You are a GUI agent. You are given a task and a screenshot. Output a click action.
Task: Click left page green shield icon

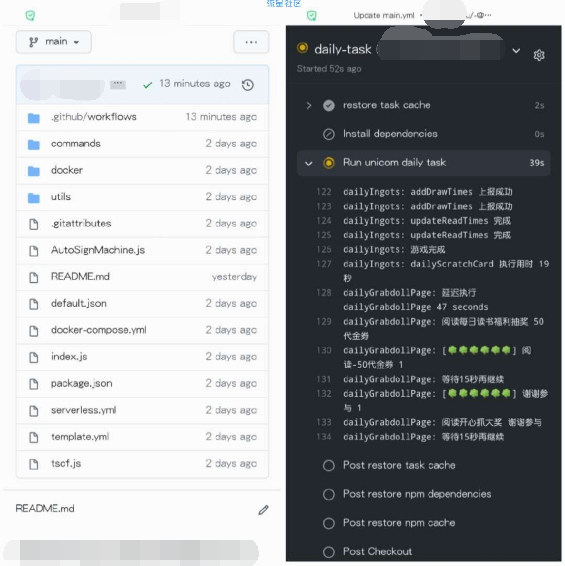pyautogui.click(x=30, y=16)
